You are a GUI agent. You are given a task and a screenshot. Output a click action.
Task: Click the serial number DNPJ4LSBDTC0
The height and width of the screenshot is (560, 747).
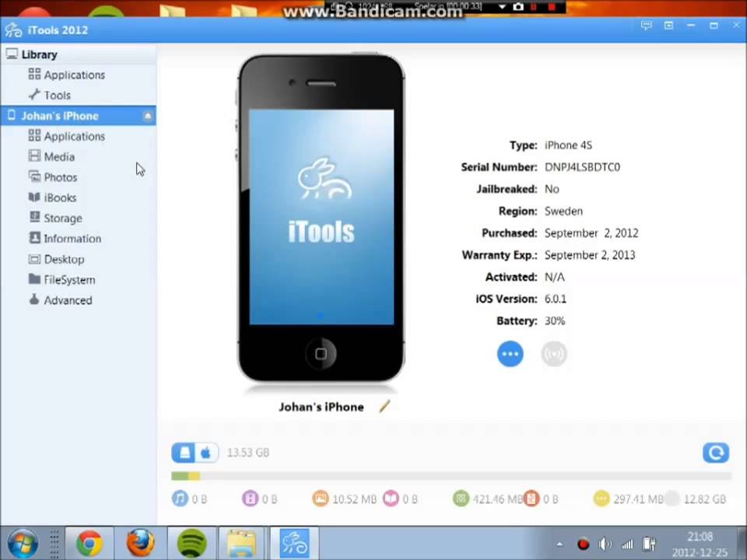pos(582,167)
